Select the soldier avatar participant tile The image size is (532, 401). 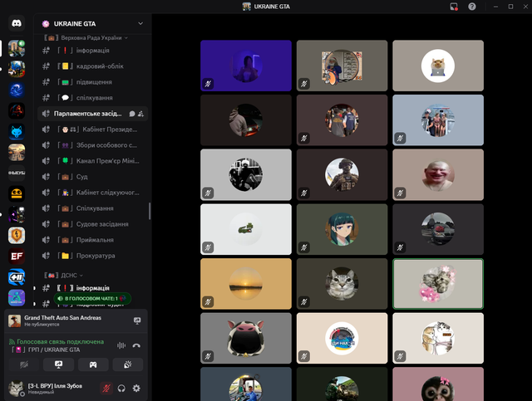click(342, 174)
